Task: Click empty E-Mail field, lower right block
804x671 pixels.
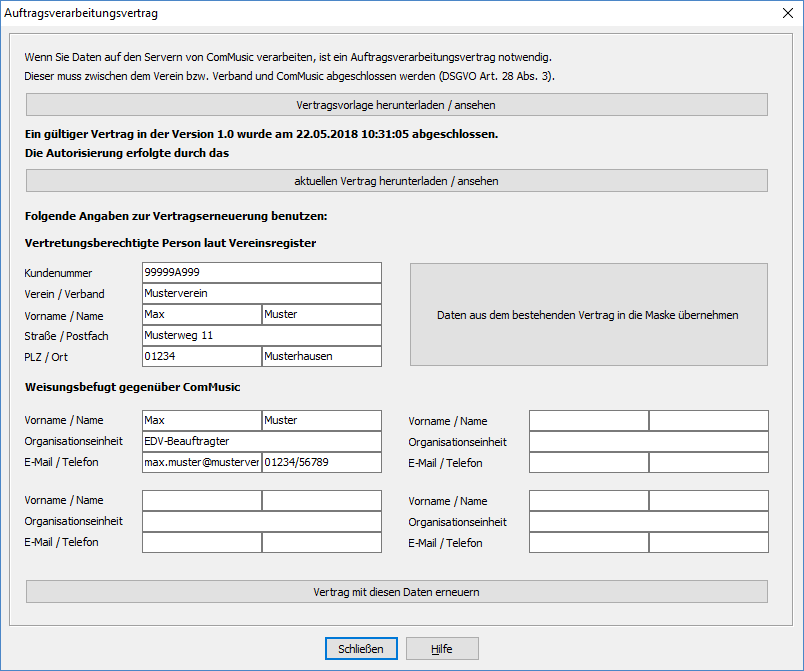Action: pyautogui.click(x=589, y=542)
